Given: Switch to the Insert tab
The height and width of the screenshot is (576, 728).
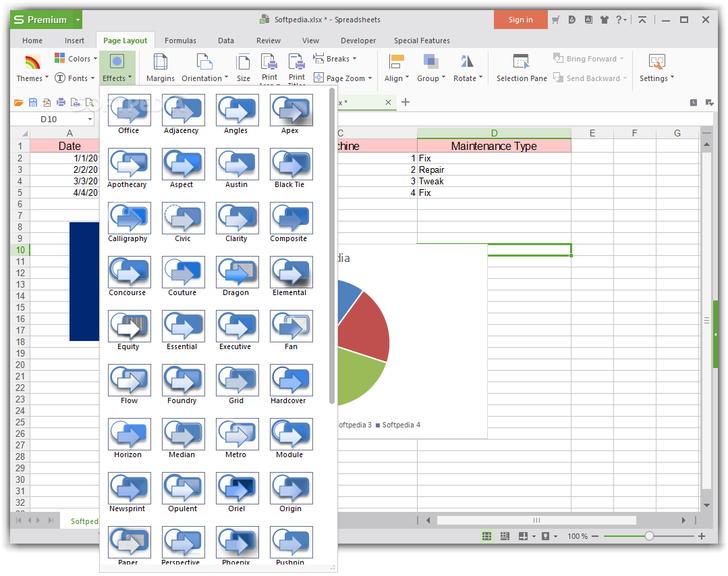Looking at the screenshot, I should (x=74, y=41).
